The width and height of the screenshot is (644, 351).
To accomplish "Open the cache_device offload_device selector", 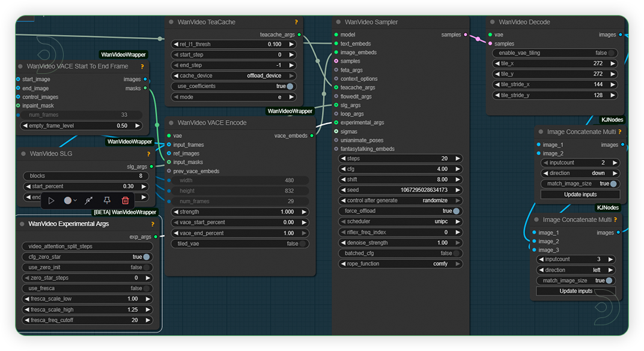I will tap(234, 76).
